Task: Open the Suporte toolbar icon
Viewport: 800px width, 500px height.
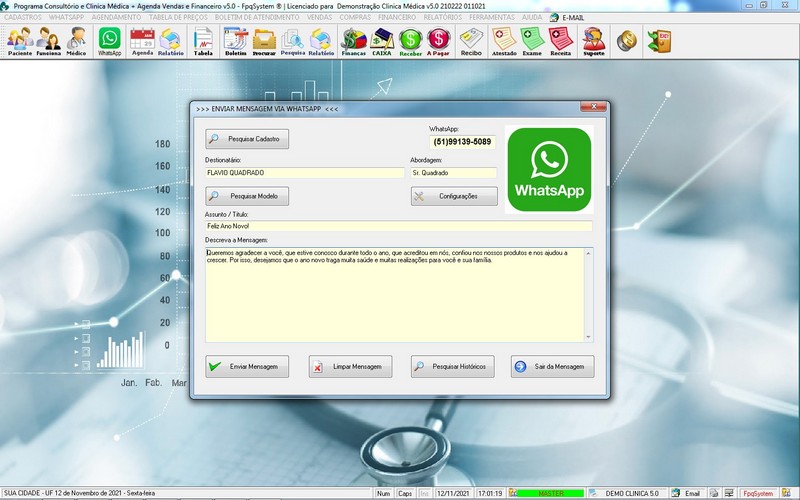Action: [594, 41]
